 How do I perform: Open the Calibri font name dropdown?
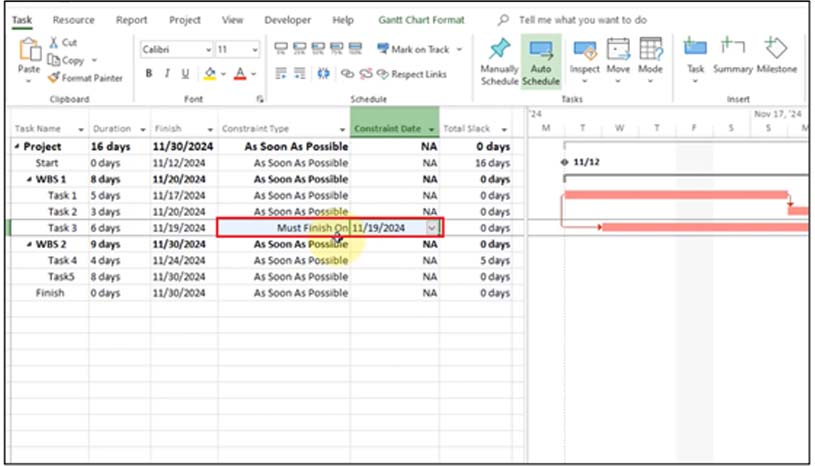click(x=208, y=50)
